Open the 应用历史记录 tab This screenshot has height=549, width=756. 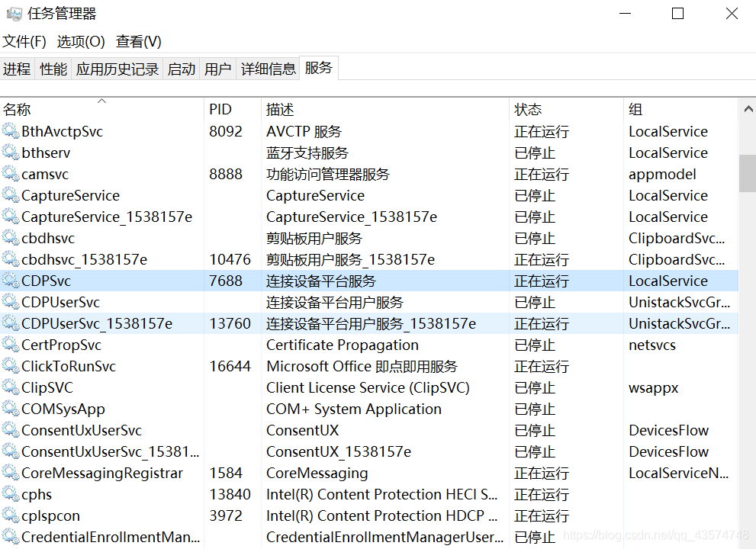[x=117, y=69]
